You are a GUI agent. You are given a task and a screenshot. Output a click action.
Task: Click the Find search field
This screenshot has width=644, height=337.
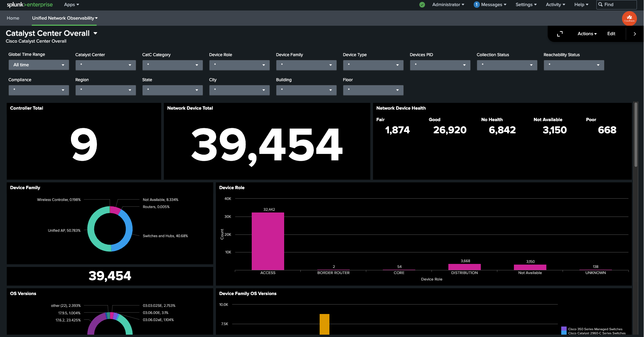tap(617, 5)
